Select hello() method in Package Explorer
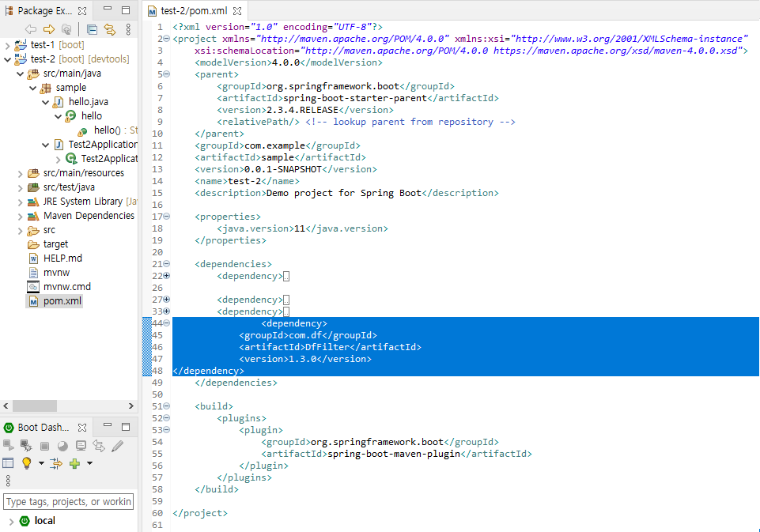The height and width of the screenshot is (532, 760). [107, 130]
